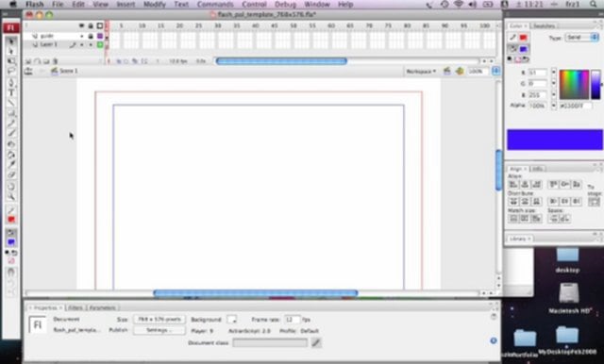Select the Zoom magnifier tool
The width and height of the screenshot is (604, 364).
tap(11, 197)
